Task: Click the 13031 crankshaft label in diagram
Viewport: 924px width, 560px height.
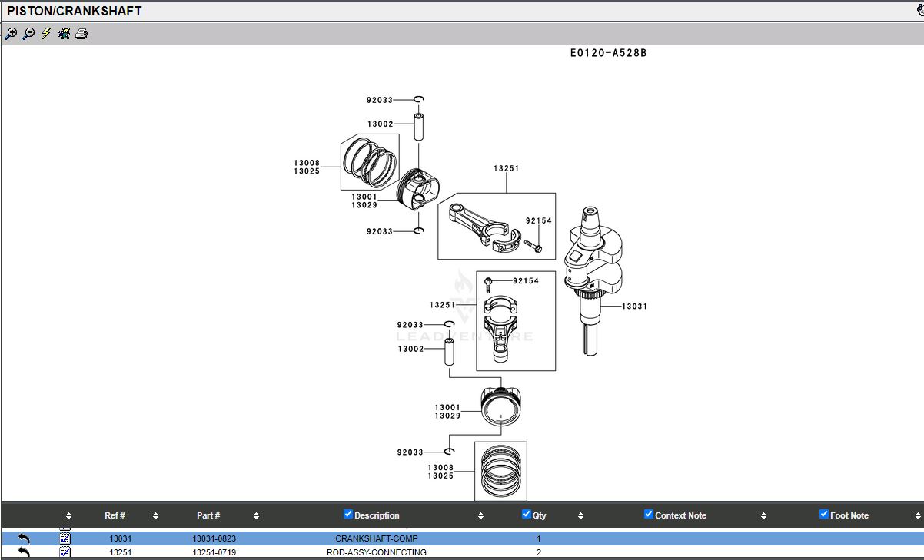Action: (634, 307)
